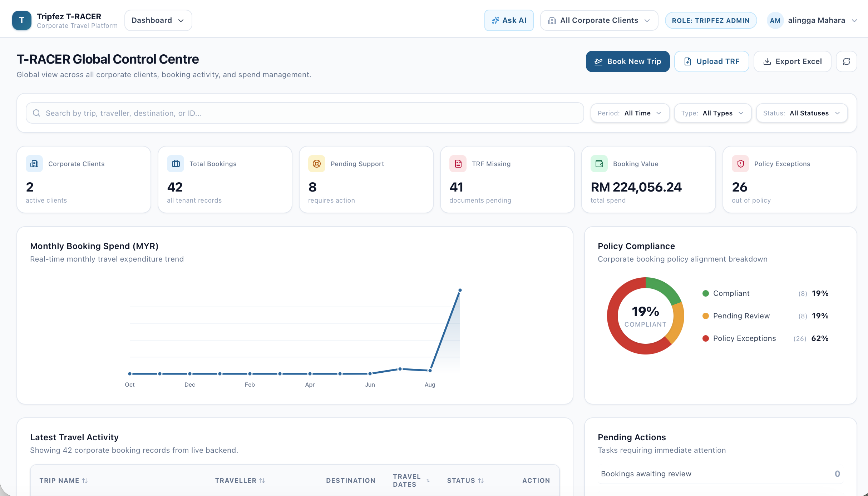
Task: Open the Status All Statuses filter
Action: click(x=802, y=113)
